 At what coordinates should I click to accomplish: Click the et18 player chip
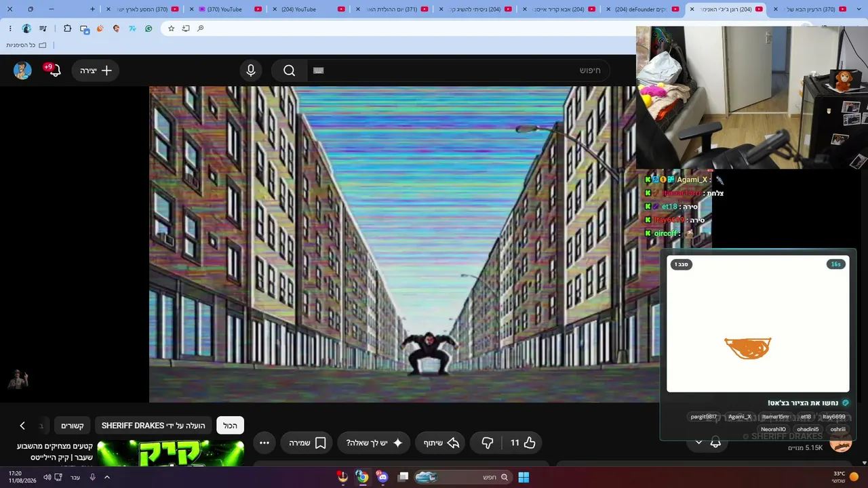(806, 417)
